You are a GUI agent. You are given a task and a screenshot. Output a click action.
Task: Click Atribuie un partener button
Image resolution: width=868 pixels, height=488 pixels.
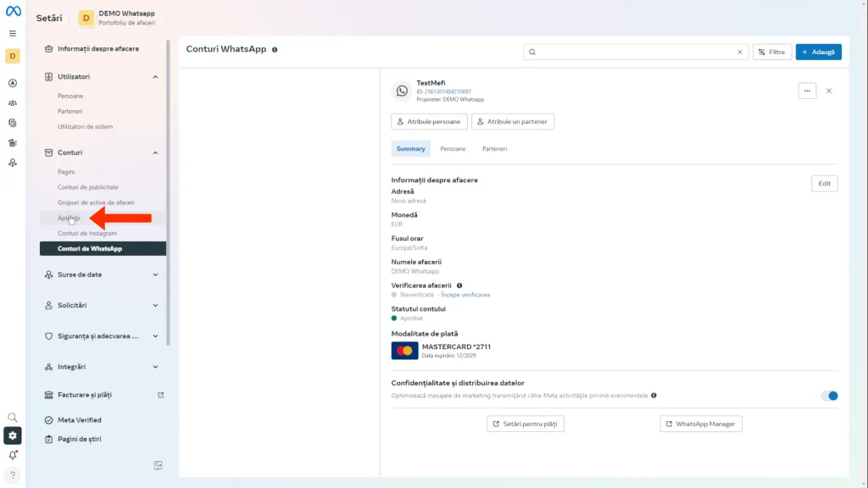click(513, 122)
